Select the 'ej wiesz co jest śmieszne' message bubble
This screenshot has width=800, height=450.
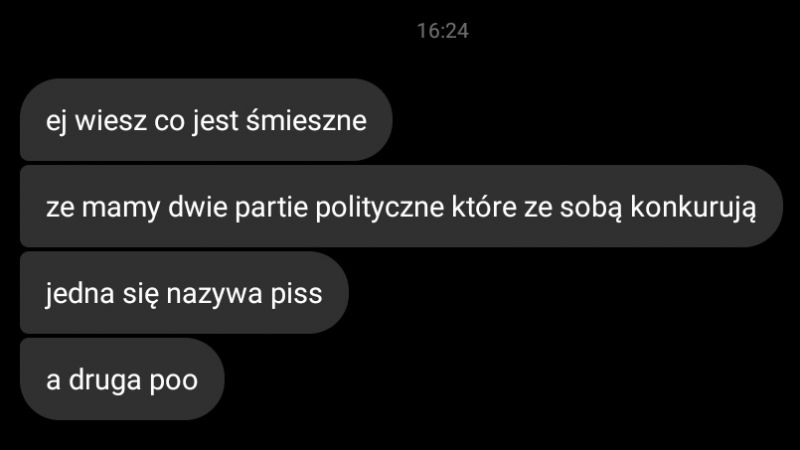coord(206,120)
